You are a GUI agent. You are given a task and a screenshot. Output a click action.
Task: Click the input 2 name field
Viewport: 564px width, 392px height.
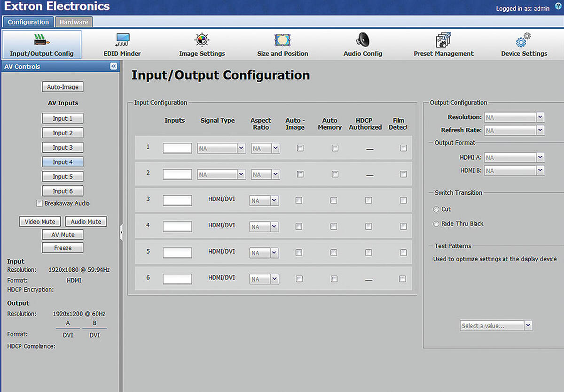point(177,174)
